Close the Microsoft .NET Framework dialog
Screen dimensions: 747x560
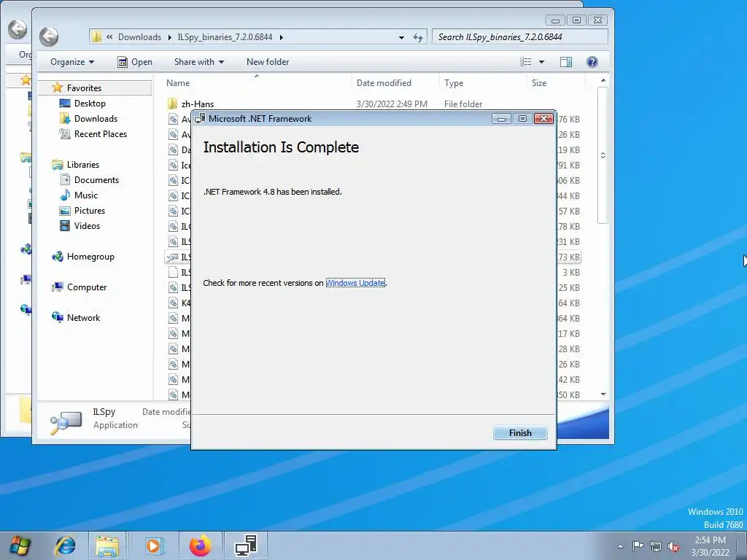point(543,119)
